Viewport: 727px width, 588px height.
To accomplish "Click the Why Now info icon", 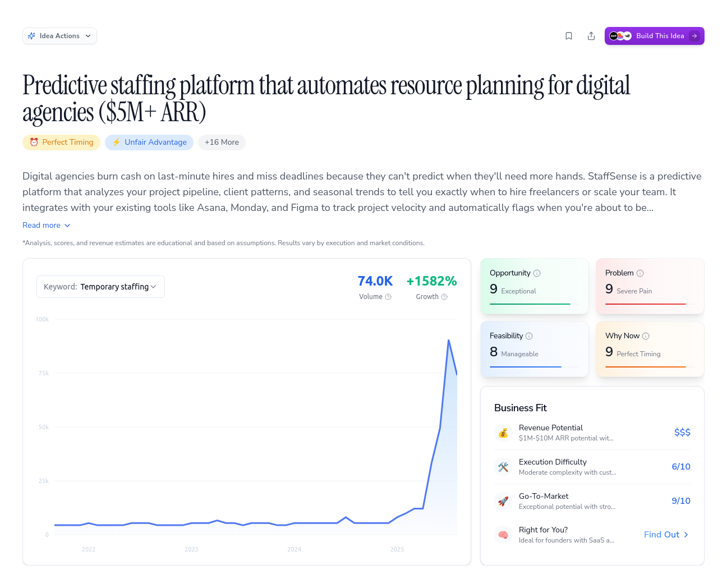I will click(x=646, y=336).
